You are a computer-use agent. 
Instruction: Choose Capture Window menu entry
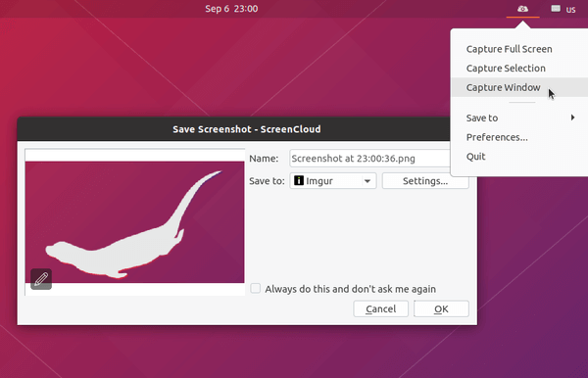pyautogui.click(x=503, y=87)
